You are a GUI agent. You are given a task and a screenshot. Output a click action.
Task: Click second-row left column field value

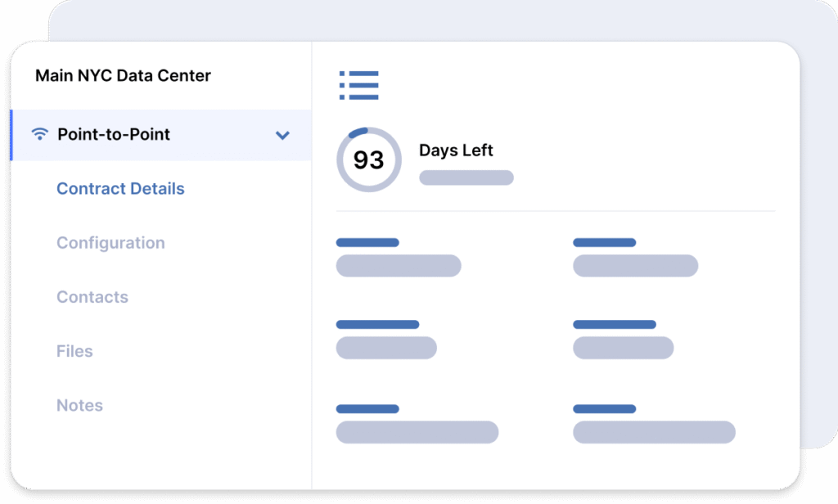coord(386,348)
